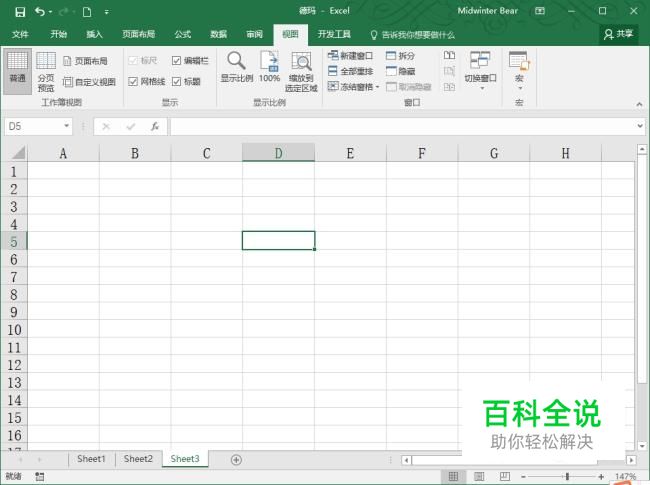
Task: Select Page Layout view icon in status bar
Action: pos(479,477)
